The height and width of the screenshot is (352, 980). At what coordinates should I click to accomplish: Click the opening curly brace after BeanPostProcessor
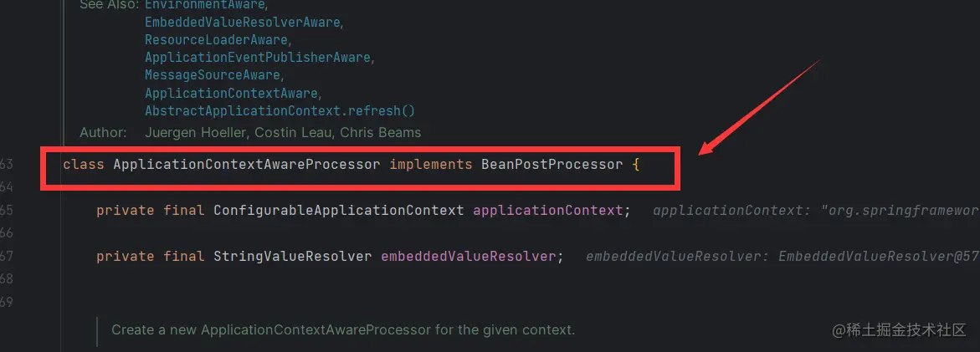pos(636,166)
